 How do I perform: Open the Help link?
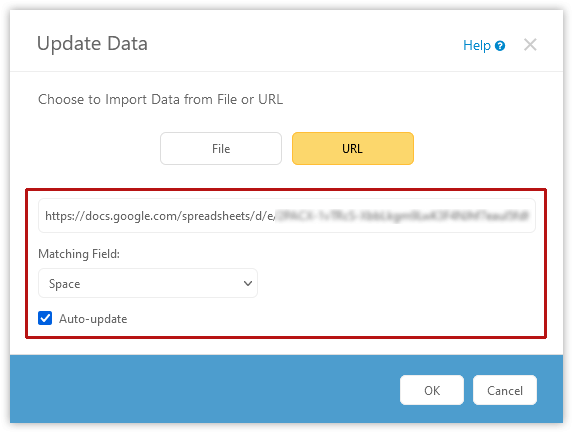click(477, 45)
